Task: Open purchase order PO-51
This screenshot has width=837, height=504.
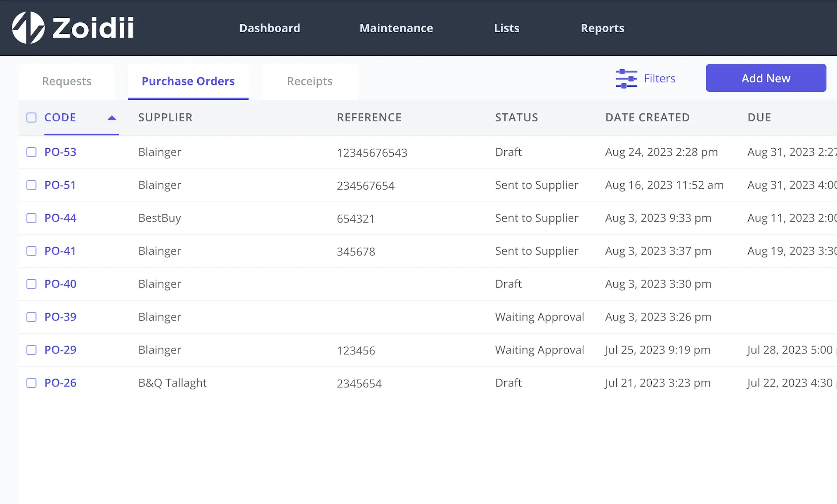Action: [60, 185]
